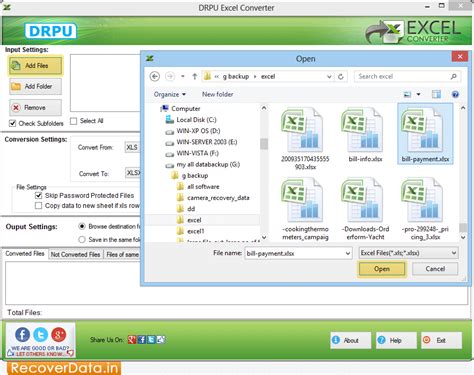Select the -Downloads-Orderform-Yacht file
474x375 pixels.
pyautogui.click(x=365, y=208)
